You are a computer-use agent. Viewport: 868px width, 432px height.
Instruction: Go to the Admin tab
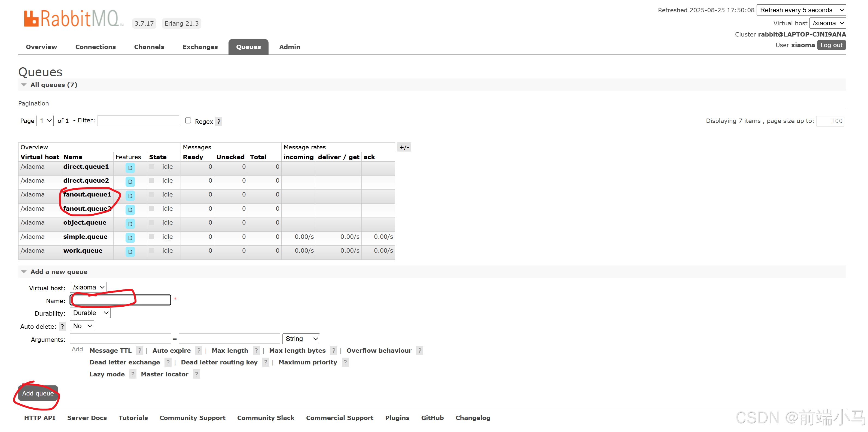pyautogui.click(x=290, y=47)
